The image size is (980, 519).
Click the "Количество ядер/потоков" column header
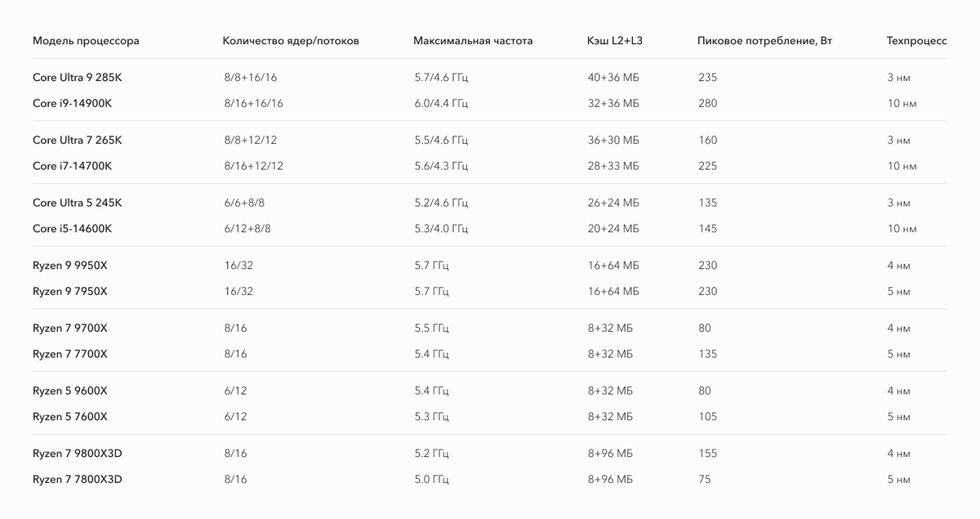(290, 41)
